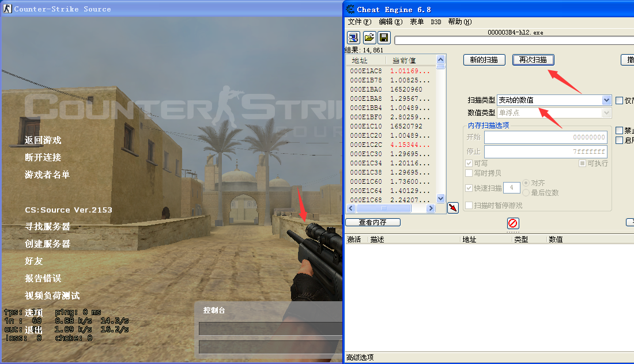Open the scan type dropdown showing 变动的数值
The height and width of the screenshot is (364, 634).
(x=606, y=100)
